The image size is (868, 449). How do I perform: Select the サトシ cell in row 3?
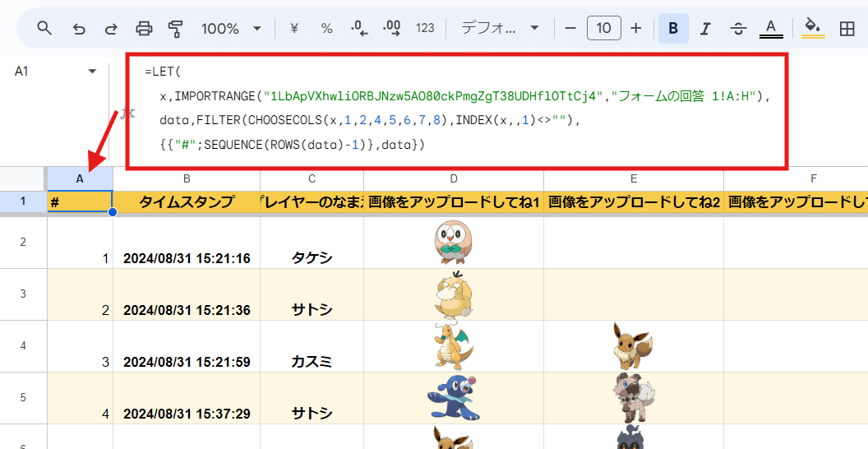click(x=312, y=294)
